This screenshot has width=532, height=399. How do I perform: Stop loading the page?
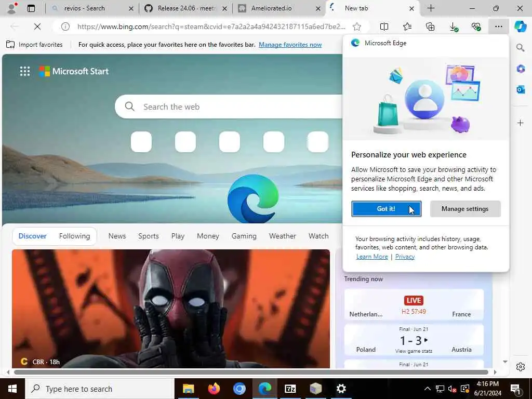click(x=37, y=26)
